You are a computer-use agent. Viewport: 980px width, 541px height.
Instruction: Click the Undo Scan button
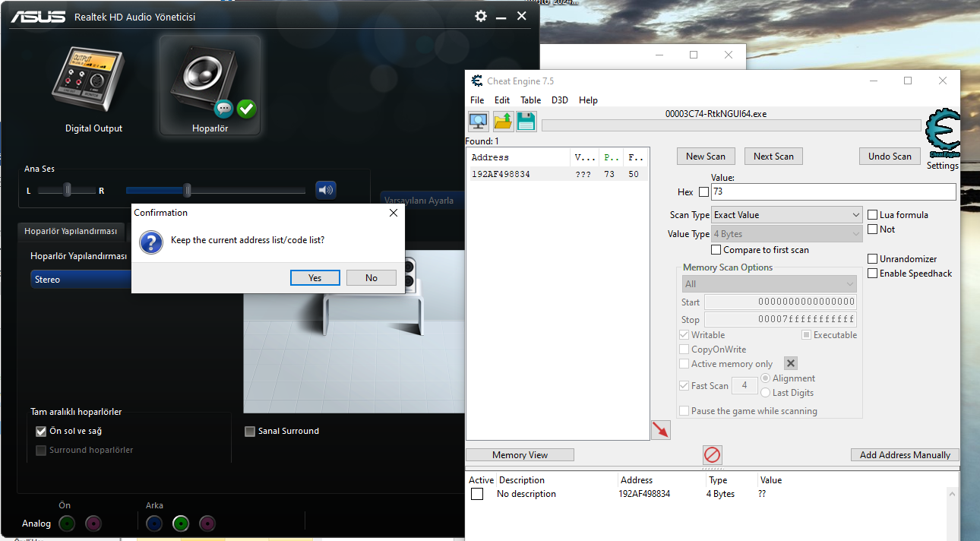click(890, 157)
